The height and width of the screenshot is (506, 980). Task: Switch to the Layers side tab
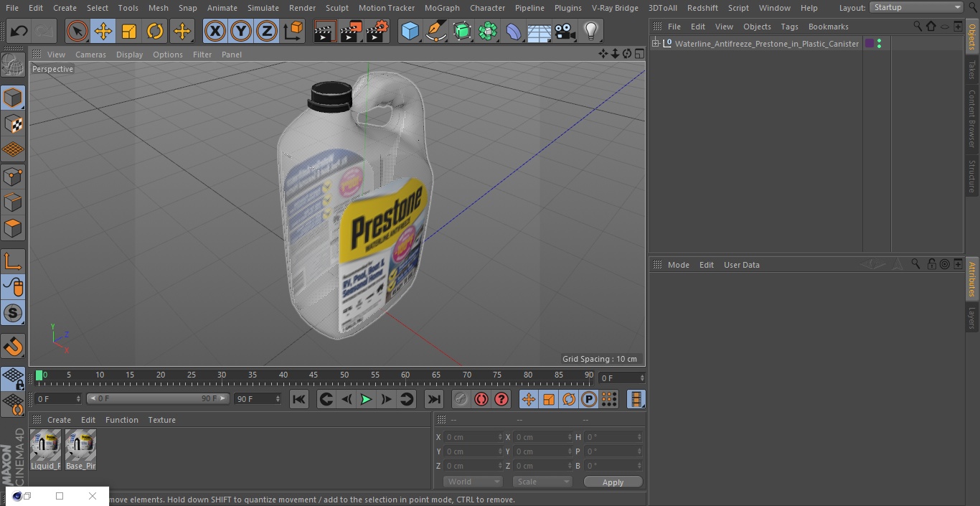(972, 317)
